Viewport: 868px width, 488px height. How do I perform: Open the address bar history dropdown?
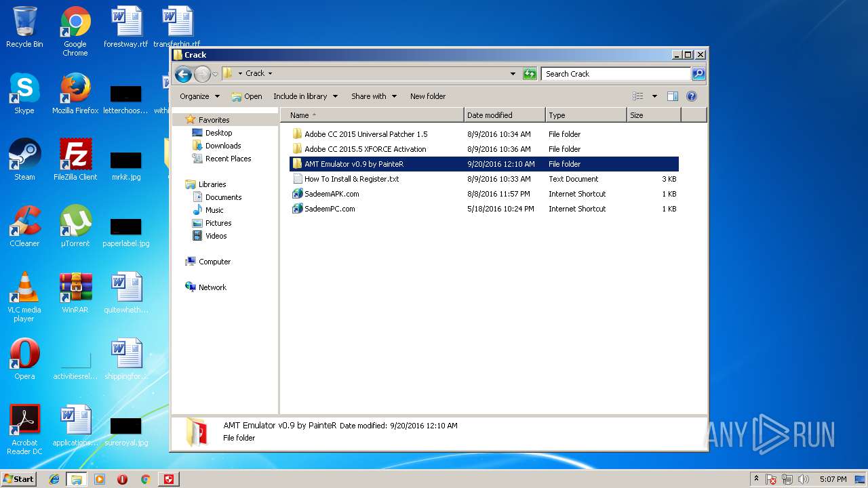(513, 74)
